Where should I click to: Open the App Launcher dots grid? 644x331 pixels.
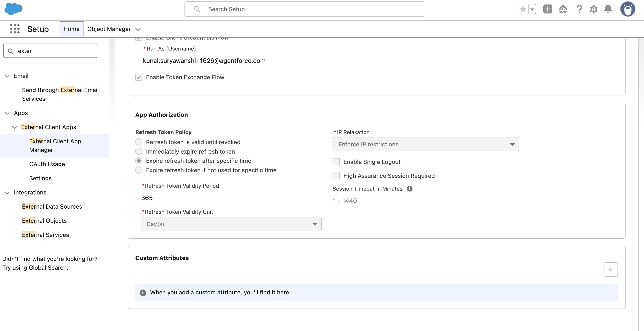point(15,29)
